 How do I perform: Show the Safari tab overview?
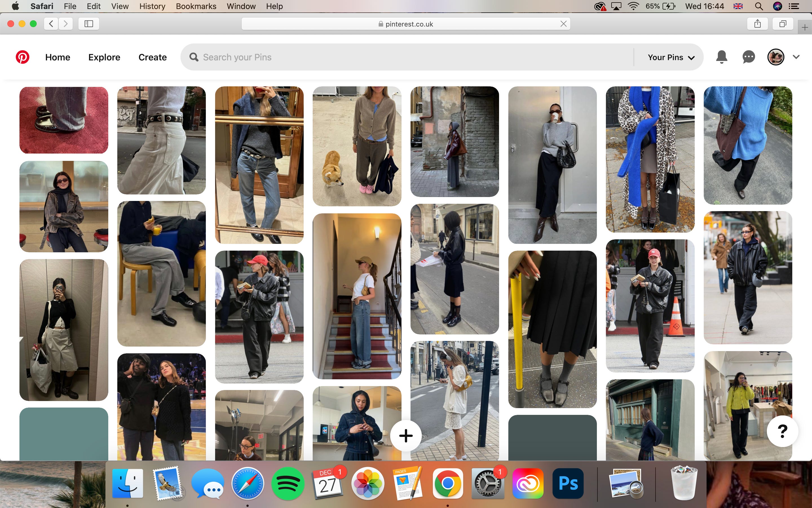782,23
